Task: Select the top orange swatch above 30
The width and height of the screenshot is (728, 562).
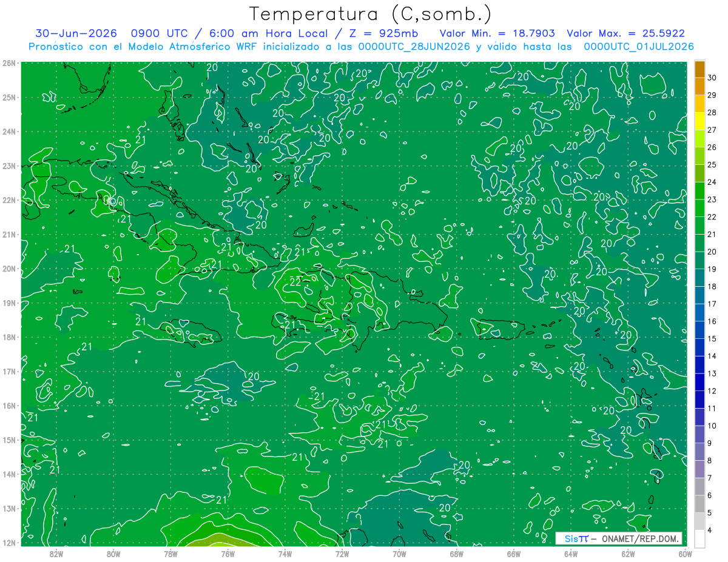Action: pyautogui.click(x=699, y=70)
